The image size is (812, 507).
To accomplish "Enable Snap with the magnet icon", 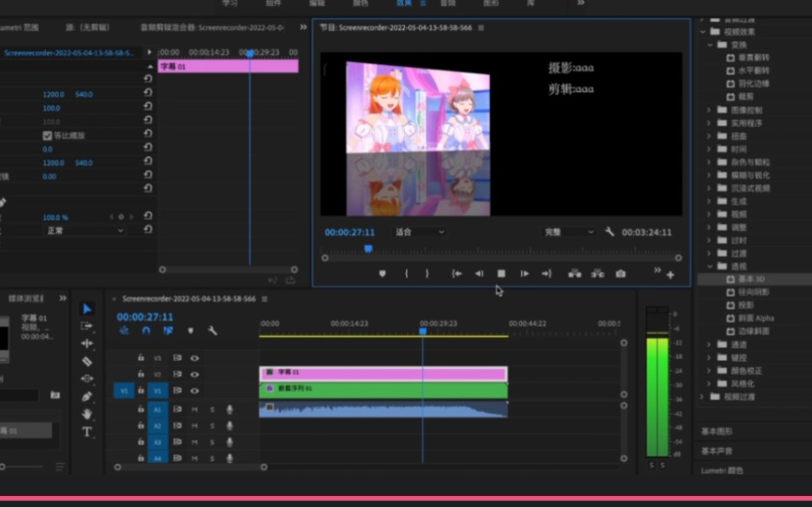I will [146, 330].
